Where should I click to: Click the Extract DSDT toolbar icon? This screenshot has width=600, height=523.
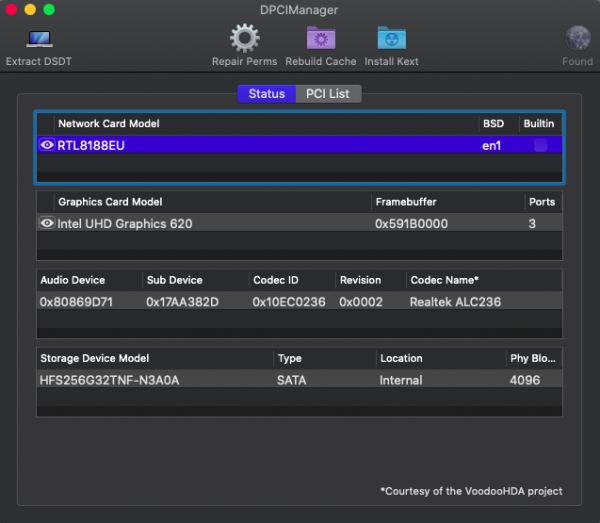[39, 41]
